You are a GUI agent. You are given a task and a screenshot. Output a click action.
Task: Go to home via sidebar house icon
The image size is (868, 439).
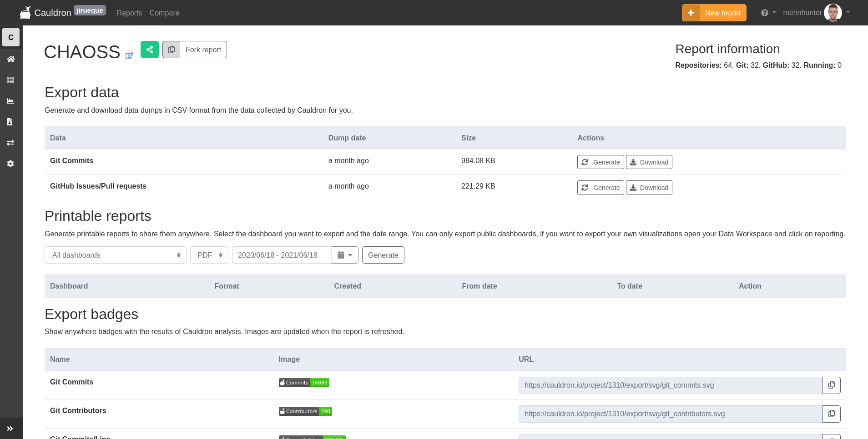click(11, 59)
